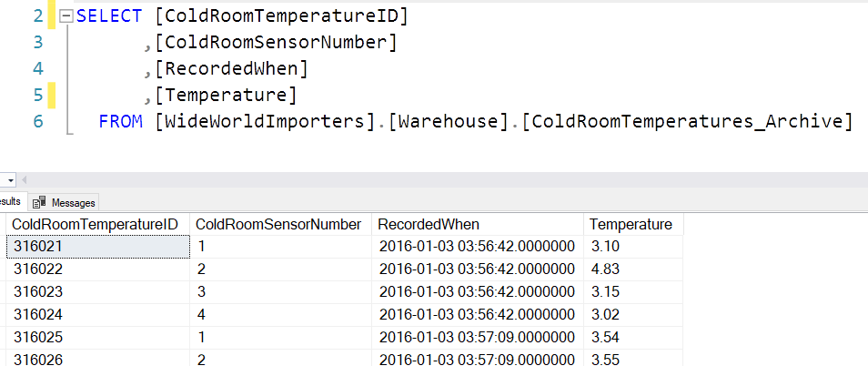Click [ColdRoomTemperatures_Archive] table name in query
Screen dimensions: 868x366
click(x=688, y=121)
